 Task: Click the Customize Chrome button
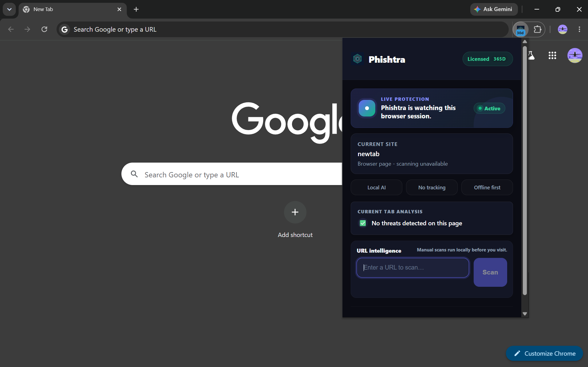point(544,353)
